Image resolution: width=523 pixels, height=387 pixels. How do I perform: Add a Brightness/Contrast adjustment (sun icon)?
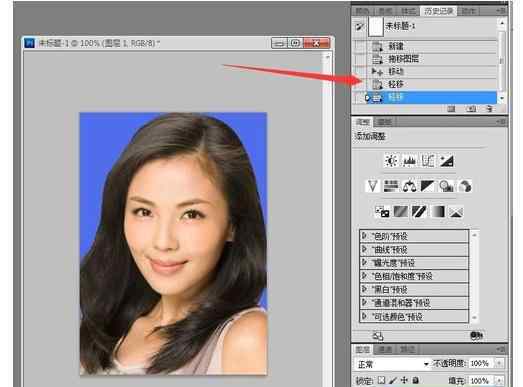tap(391, 161)
